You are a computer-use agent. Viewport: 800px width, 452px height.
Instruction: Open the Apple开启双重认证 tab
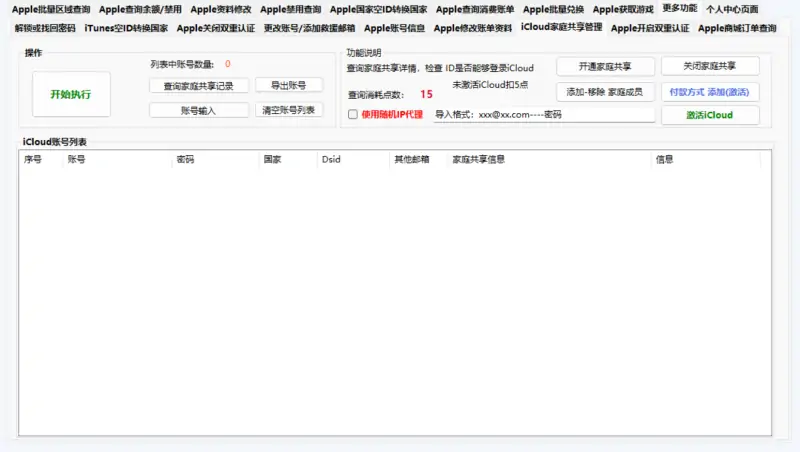649,28
